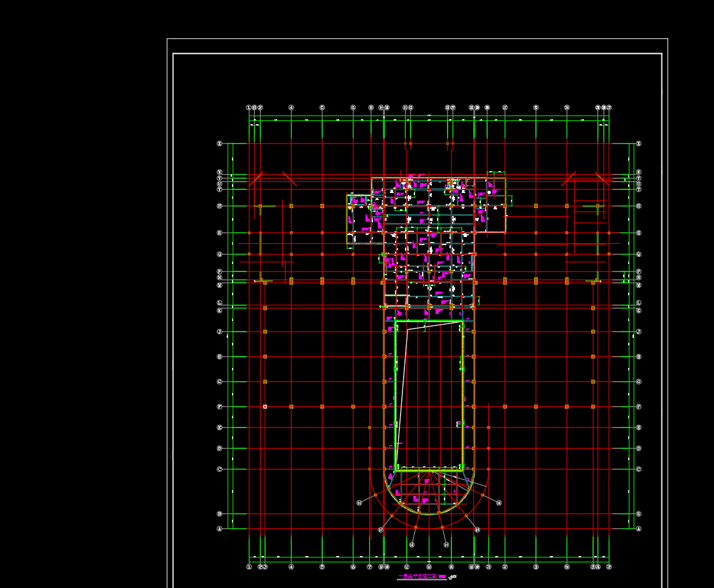Select axis bubble J on the right margin
The image size is (714, 588).
[638, 332]
